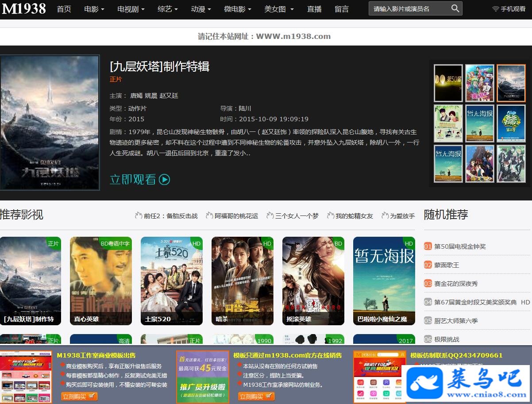Screen dimensions: 532x404
Task: Click 立刻购买 under 模板只通过m1938.com官方在线销售
Action: point(256,396)
